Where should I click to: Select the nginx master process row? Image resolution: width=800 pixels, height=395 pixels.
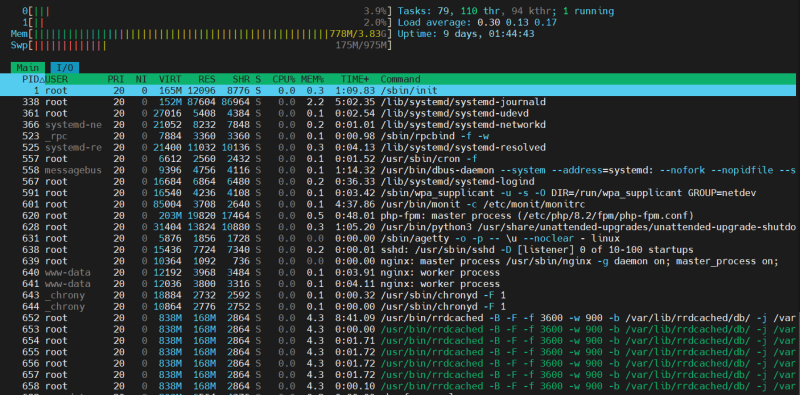pos(398,261)
